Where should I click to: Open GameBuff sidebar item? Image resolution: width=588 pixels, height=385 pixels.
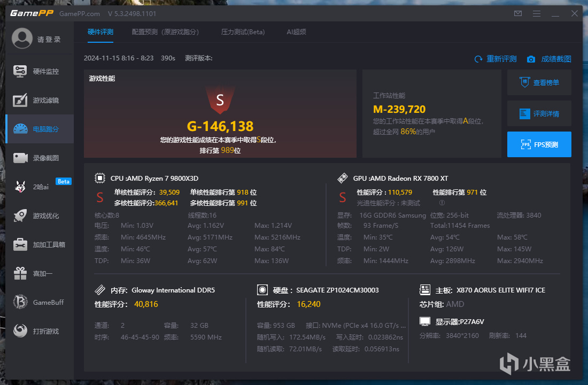point(40,303)
